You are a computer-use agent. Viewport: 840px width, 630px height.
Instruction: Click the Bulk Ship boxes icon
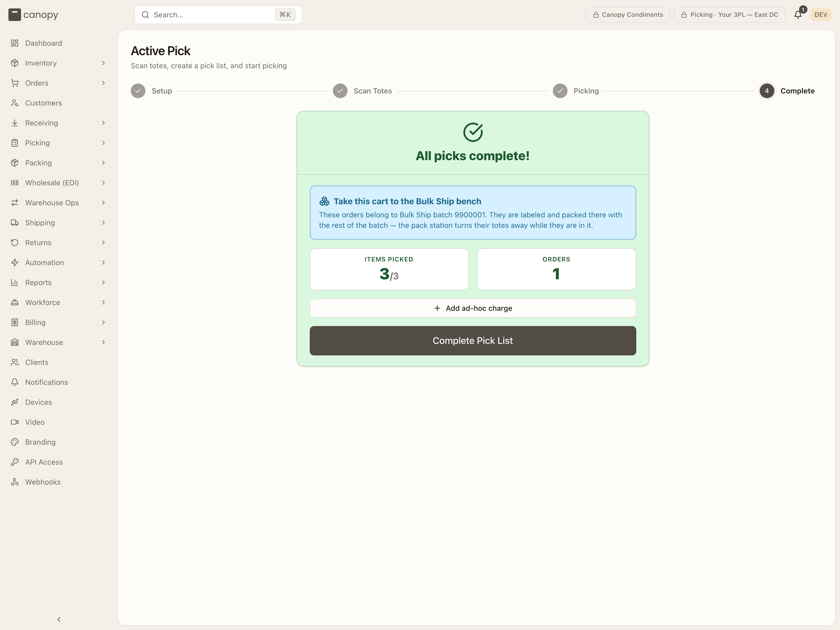(324, 201)
